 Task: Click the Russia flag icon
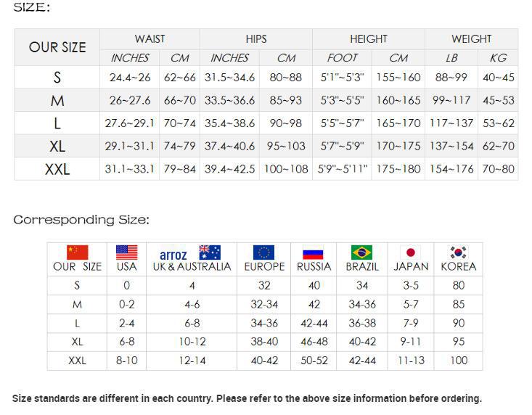[313, 252]
